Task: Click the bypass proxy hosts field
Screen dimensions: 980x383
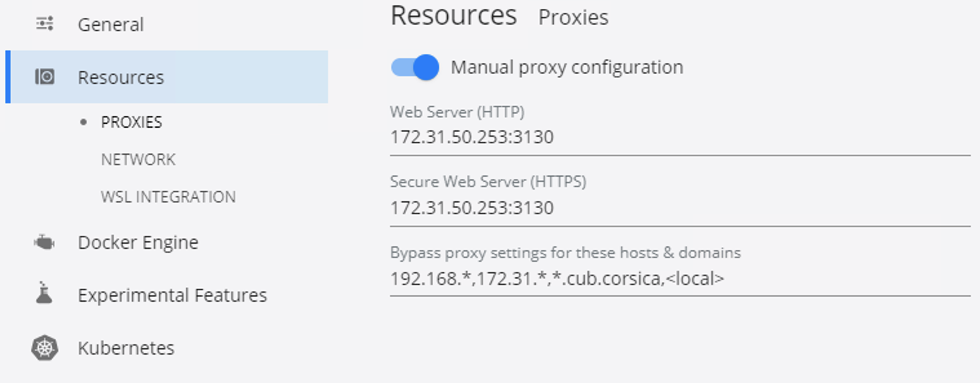Action: pyautogui.click(x=680, y=279)
